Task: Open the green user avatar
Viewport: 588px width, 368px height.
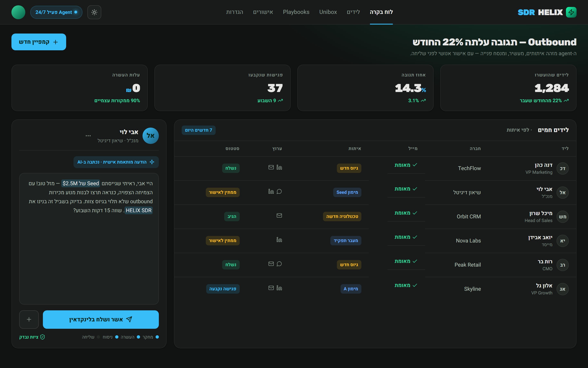Action: click(x=18, y=12)
